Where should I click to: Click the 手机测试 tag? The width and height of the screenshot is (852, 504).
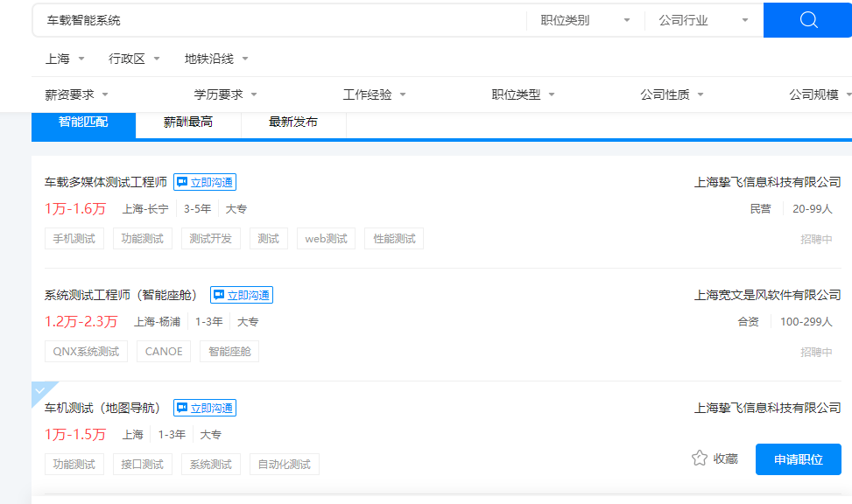(74, 239)
